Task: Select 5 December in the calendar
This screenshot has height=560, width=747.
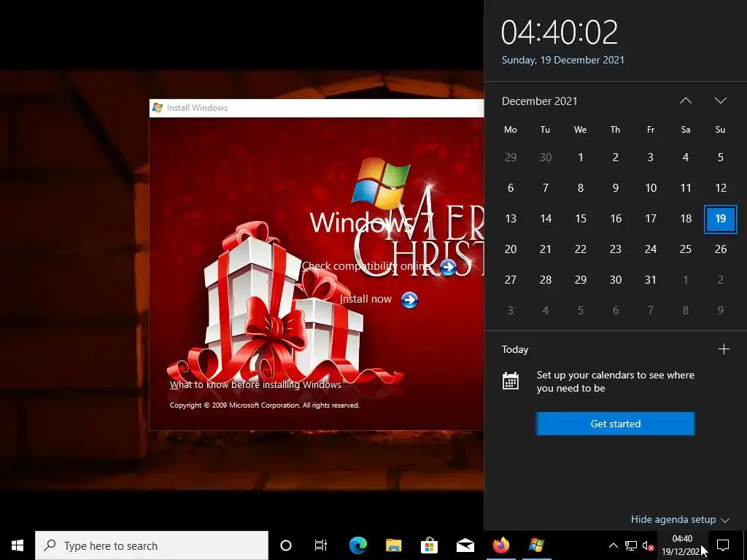Action: 720,157
